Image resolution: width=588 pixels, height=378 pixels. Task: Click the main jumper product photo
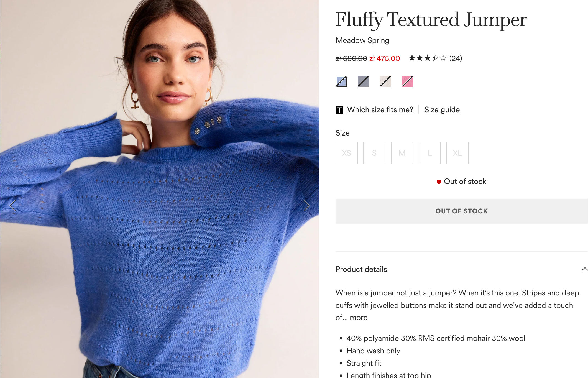160,189
